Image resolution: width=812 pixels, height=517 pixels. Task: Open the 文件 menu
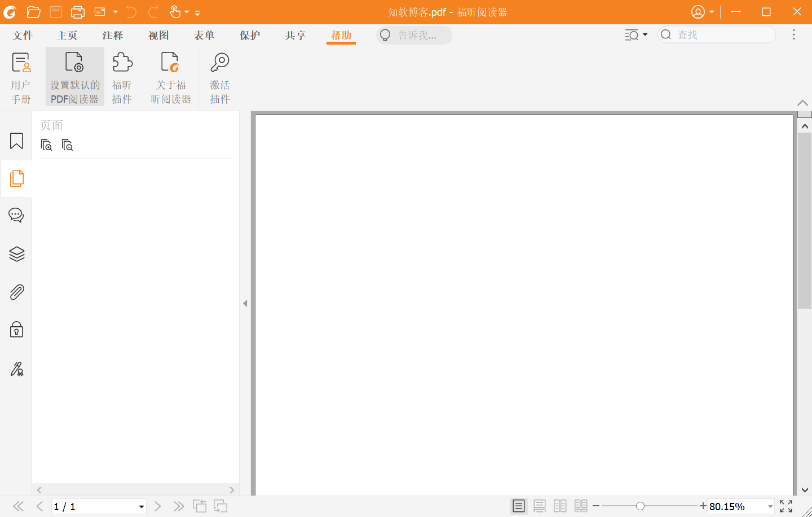(x=23, y=36)
